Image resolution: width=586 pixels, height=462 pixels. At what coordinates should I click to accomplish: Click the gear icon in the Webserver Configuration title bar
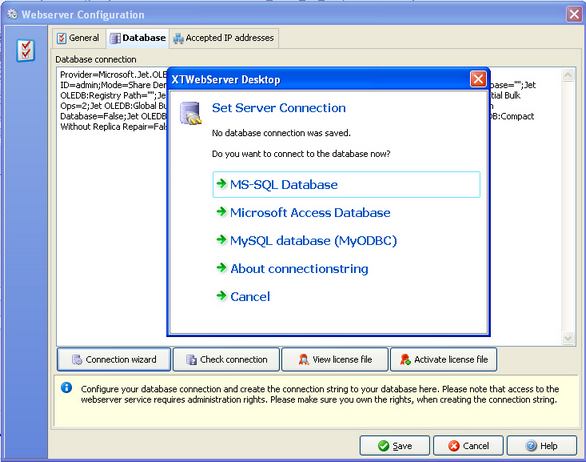[x=13, y=14]
